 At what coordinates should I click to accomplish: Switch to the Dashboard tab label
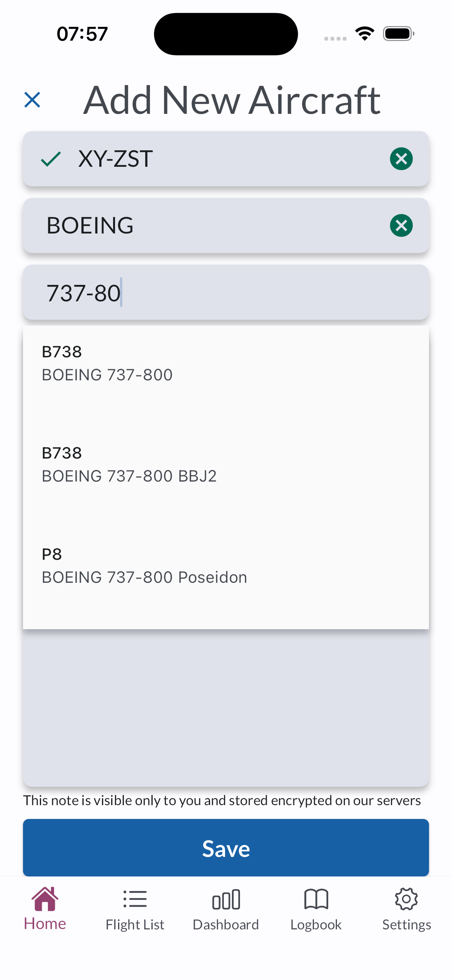[x=226, y=925]
